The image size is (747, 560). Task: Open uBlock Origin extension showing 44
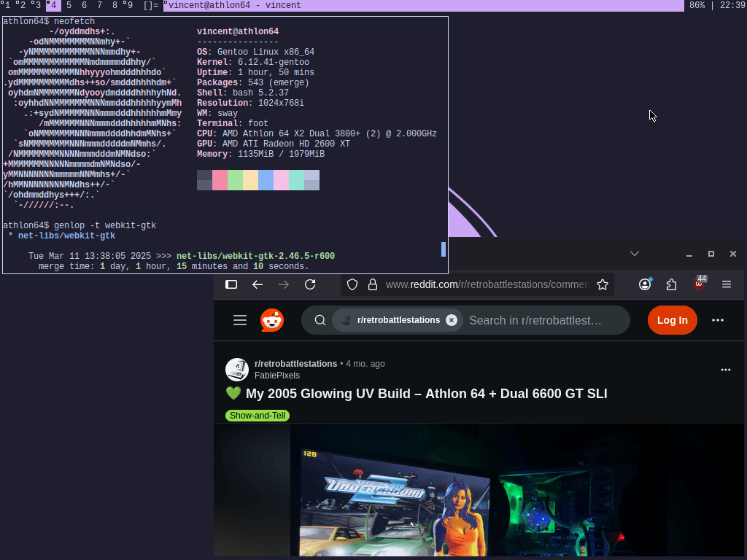tap(699, 284)
